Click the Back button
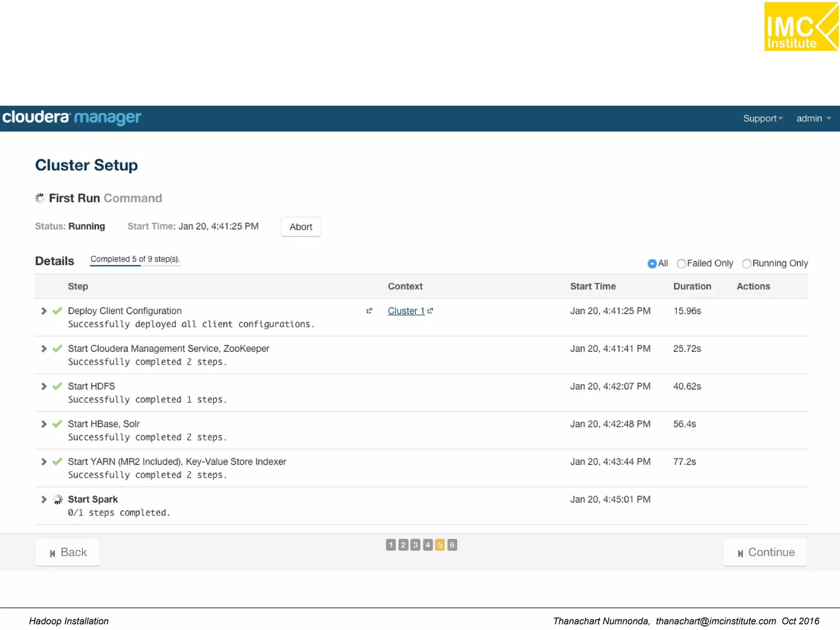This screenshot has width=840, height=630. pos(68,552)
